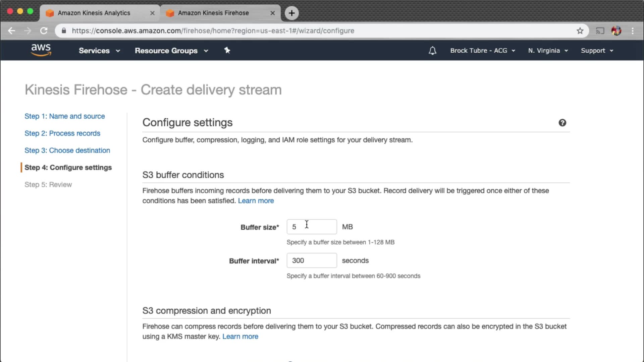
Task: Open Chrome three-dot menu
Action: click(633, 31)
